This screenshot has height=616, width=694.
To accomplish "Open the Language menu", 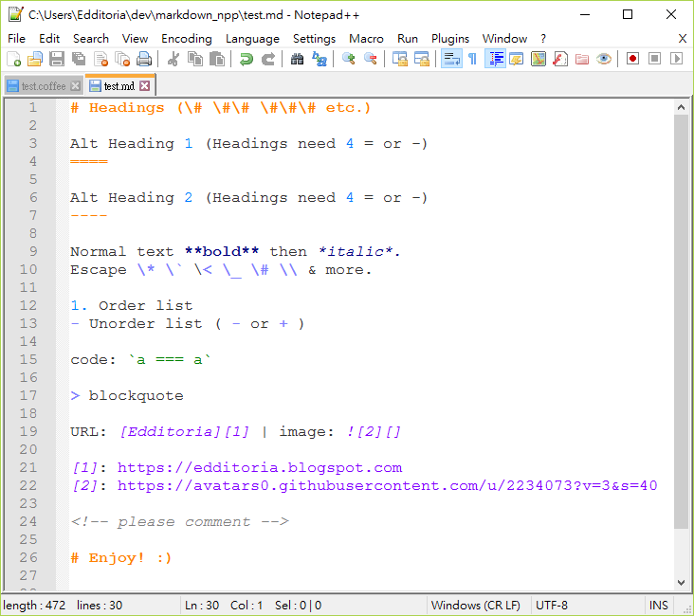I will [x=252, y=39].
